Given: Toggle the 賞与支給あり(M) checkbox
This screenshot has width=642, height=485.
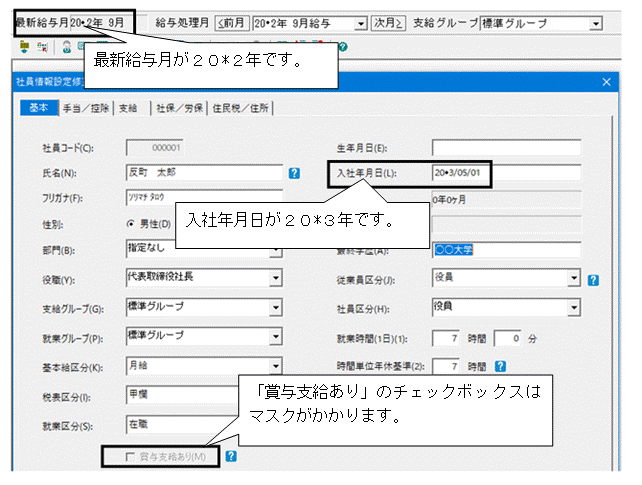Looking at the screenshot, I should tap(130, 457).
